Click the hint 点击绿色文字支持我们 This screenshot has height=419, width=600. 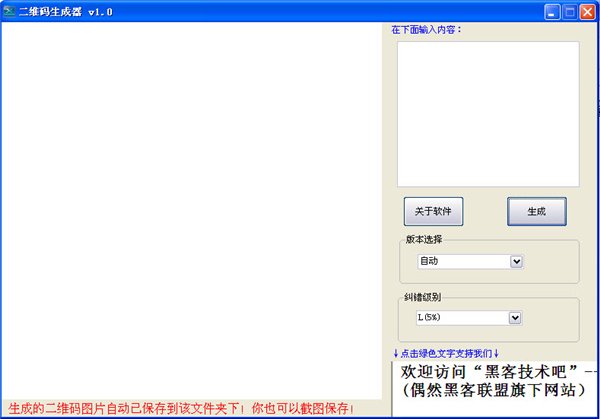point(446,354)
